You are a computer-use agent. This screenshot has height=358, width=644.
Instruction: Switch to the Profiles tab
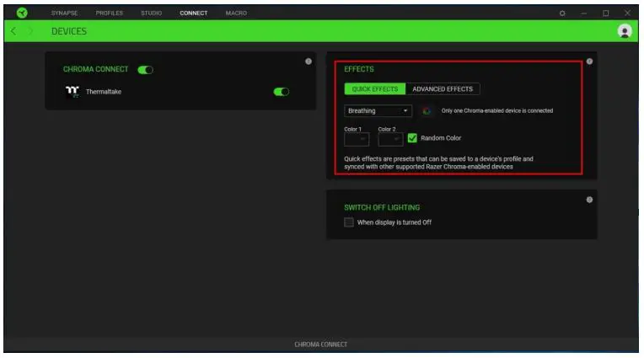(x=110, y=13)
